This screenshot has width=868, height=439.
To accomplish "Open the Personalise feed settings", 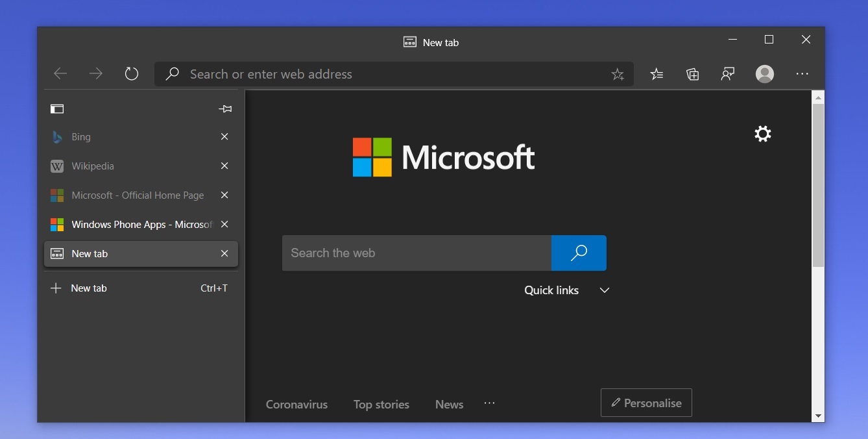I will pos(646,403).
